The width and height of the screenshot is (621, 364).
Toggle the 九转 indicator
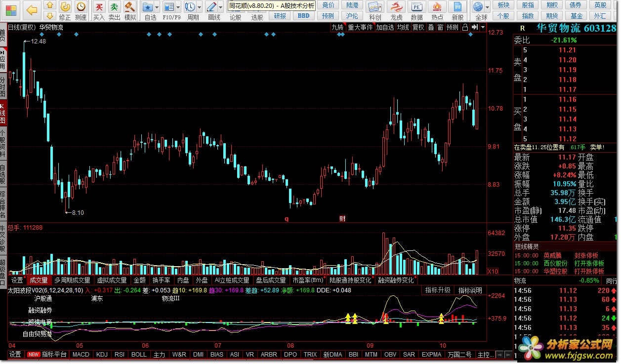click(x=338, y=28)
